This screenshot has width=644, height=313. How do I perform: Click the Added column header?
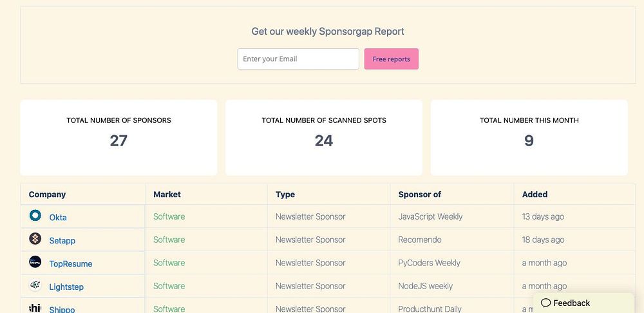[x=535, y=194]
